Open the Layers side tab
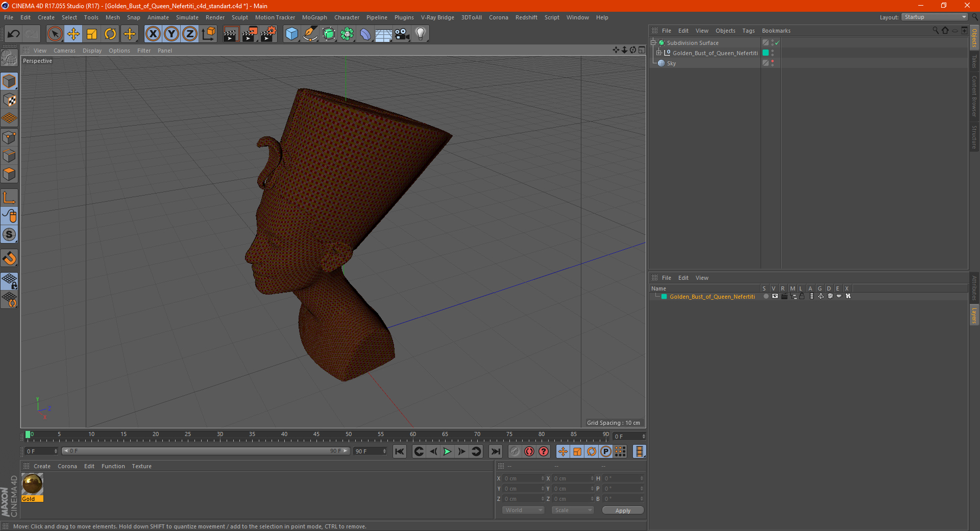Viewport: 980px width, 531px height. pos(974,316)
